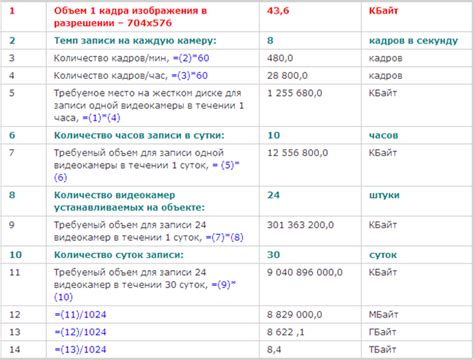Screen dimensions: 474x360
Task: Click 'Требуемый объем для записи одной видеокамеры' description
Action: point(147,165)
